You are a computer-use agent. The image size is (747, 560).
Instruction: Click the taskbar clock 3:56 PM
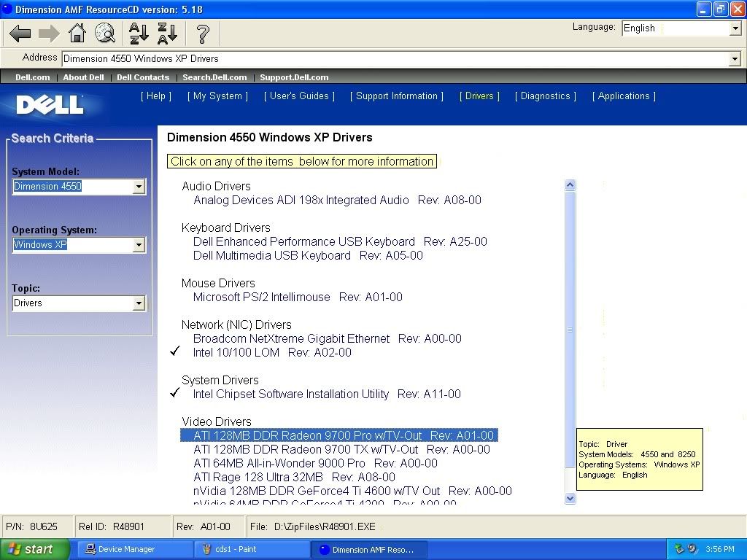click(x=720, y=549)
